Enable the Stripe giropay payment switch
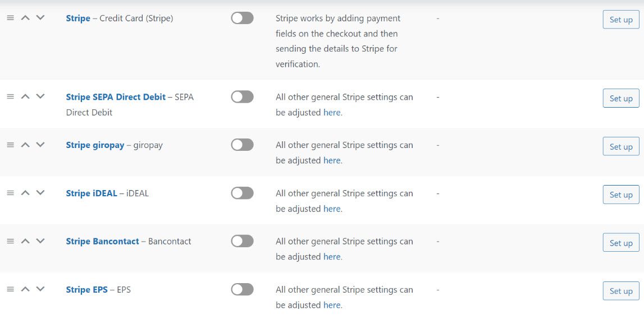The image size is (644, 319). [243, 145]
